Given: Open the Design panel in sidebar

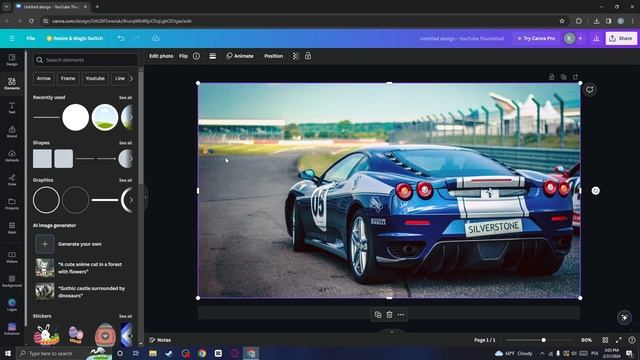Looking at the screenshot, I should tap(12, 60).
